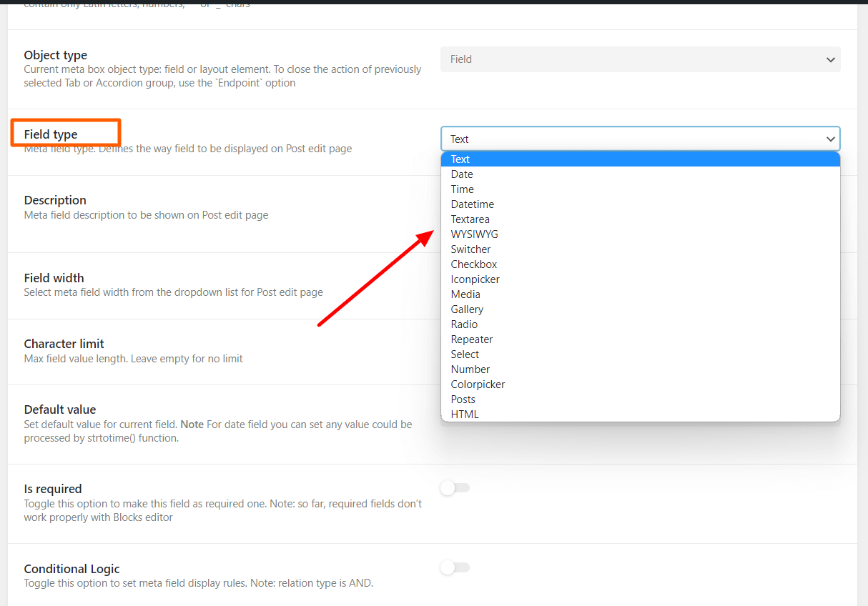Pick Number in the field type list
This screenshot has width=868, height=606.
click(640, 369)
